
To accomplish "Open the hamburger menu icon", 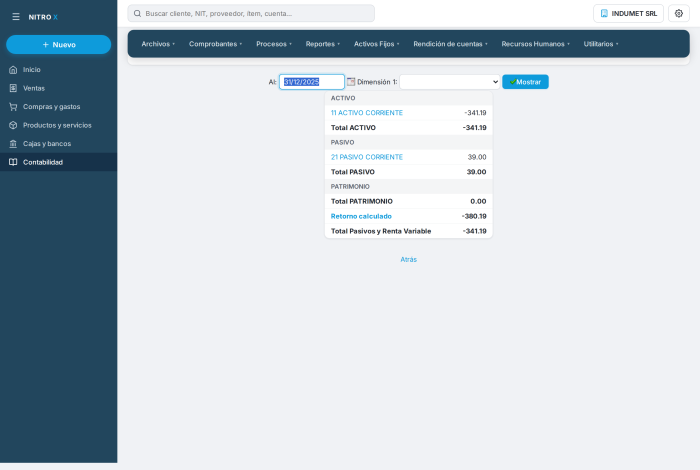I will [x=16, y=17].
